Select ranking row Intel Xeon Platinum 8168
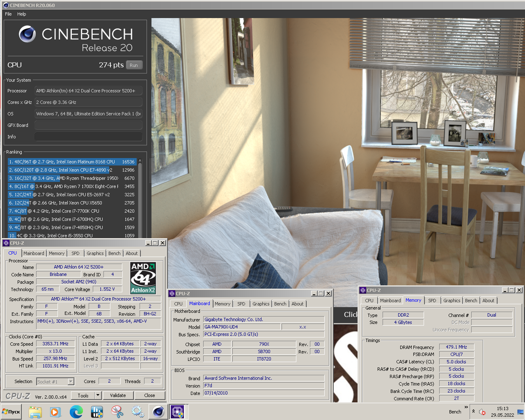Screen dimensions: 525x420 [71, 162]
